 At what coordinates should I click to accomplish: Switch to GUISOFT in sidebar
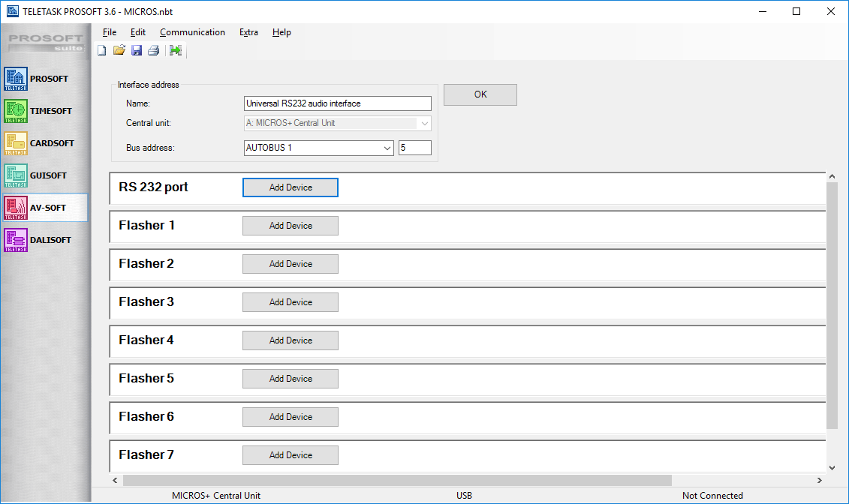[44, 175]
